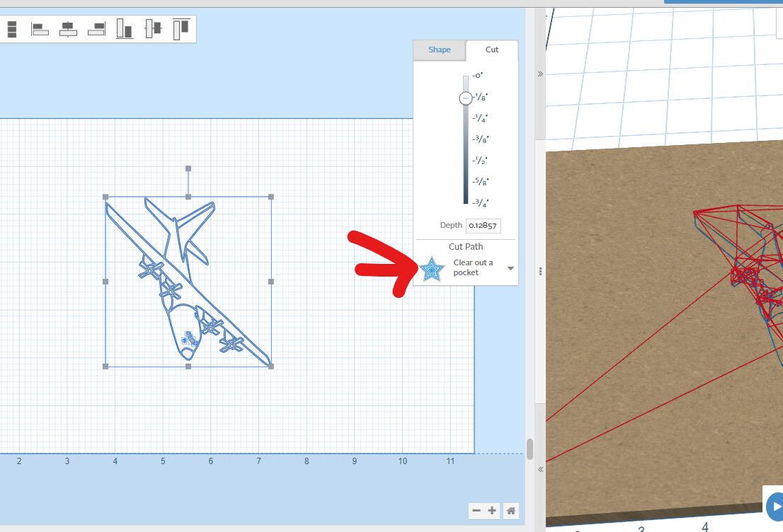The height and width of the screenshot is (532, 783).
Task: Collapse the panel with the » arrow
Action: tap(540, 74)
